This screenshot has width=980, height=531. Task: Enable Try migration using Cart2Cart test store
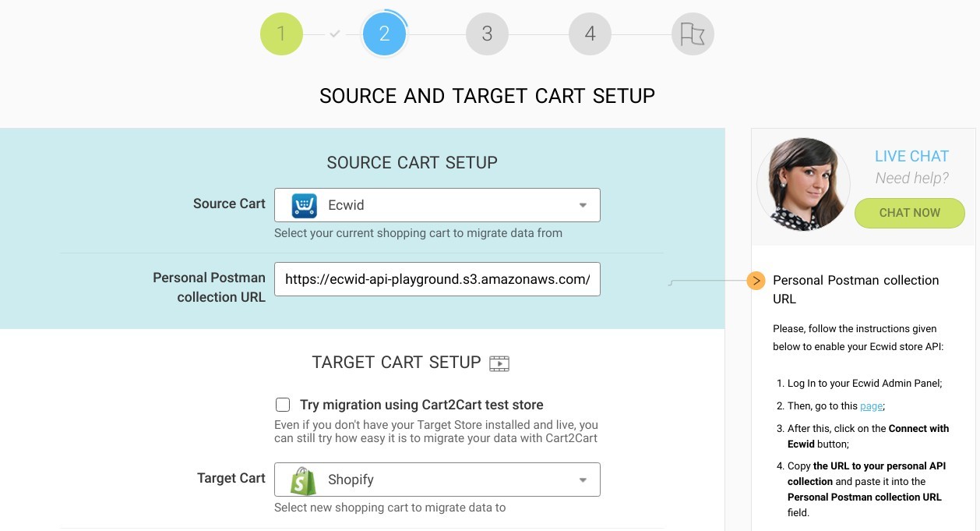(x=283, y=405)
